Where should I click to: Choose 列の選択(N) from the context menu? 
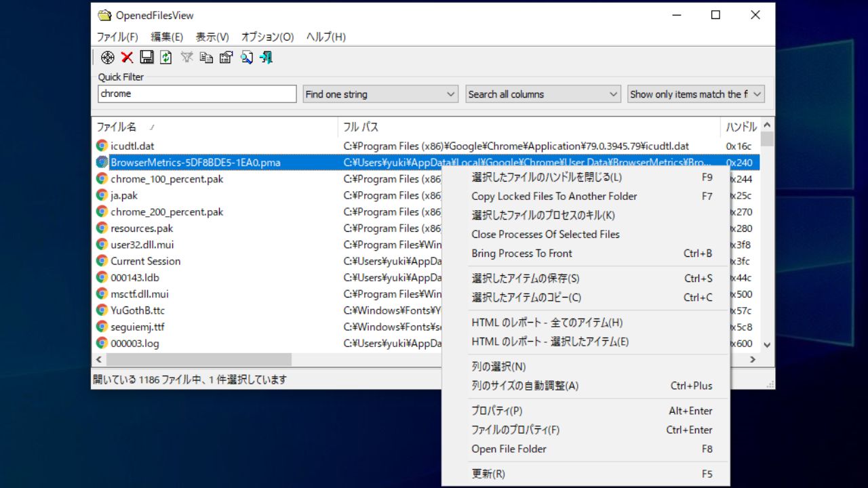586,367
